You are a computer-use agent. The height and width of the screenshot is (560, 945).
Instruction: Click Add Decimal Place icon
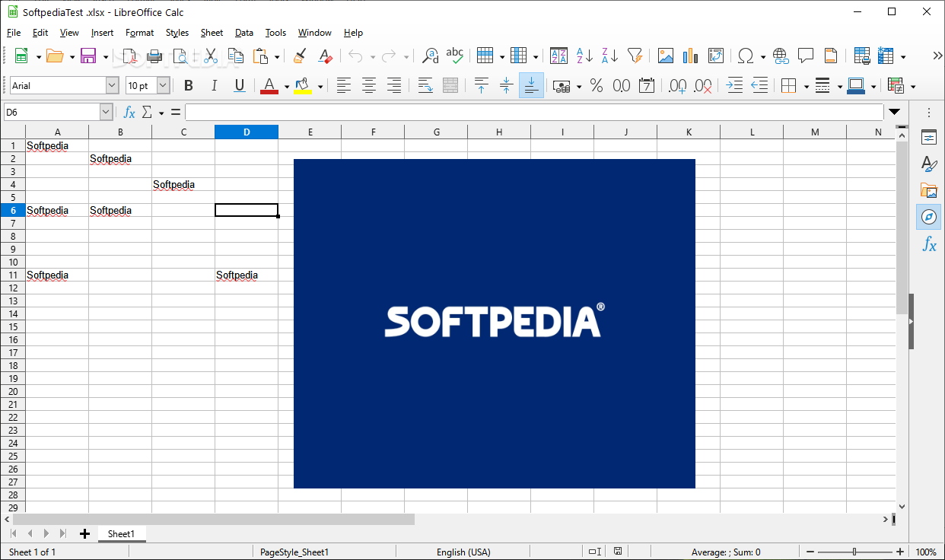[x=677, y=86]
